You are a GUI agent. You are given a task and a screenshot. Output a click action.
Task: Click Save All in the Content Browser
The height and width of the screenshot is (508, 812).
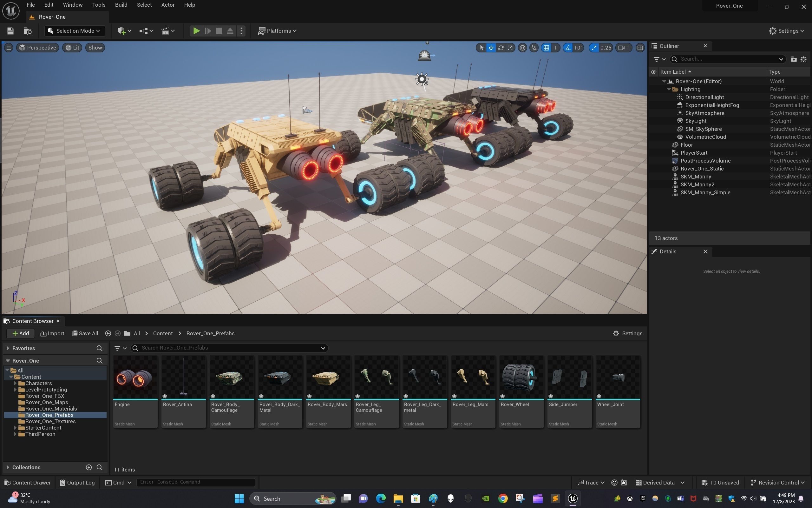85,333
